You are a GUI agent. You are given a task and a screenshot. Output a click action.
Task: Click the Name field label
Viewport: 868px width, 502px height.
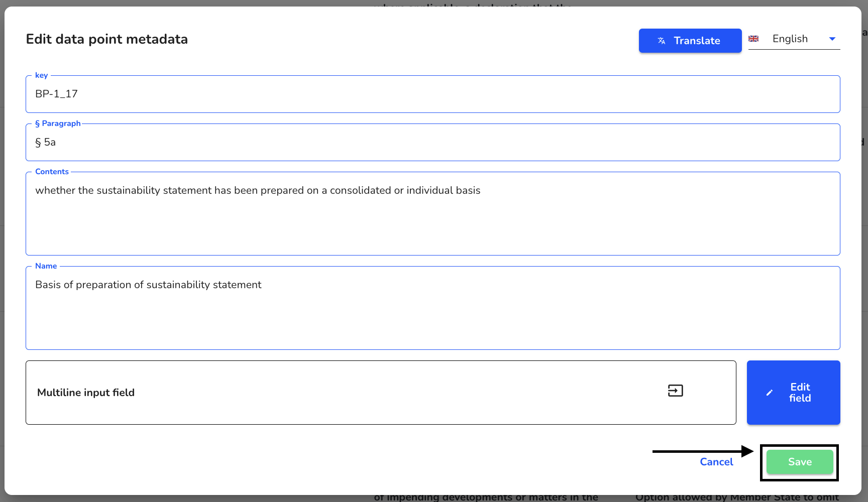pos(46,266)
